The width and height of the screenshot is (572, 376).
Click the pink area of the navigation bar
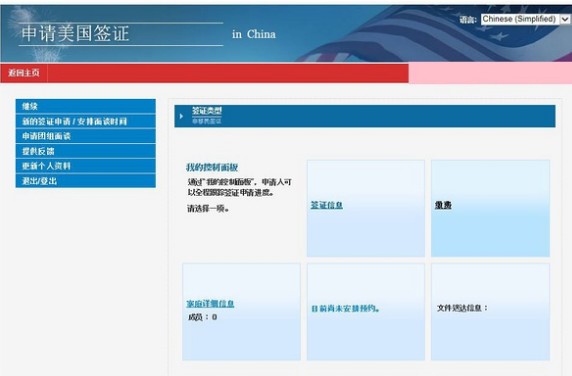point(490,73)
